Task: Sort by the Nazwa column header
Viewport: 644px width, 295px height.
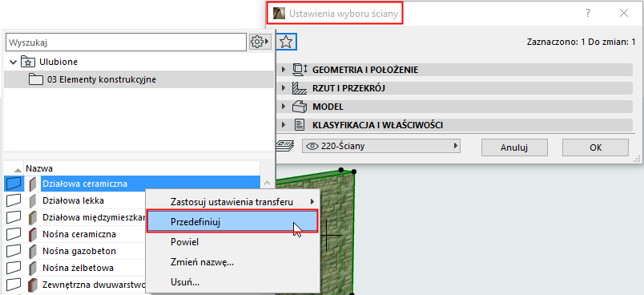Action: tap(142, 168)
